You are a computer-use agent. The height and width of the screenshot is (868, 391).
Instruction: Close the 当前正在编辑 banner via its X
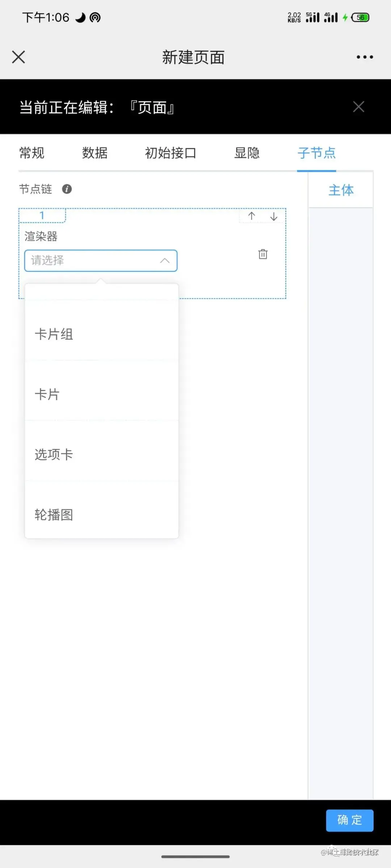[x=358, y=107]
